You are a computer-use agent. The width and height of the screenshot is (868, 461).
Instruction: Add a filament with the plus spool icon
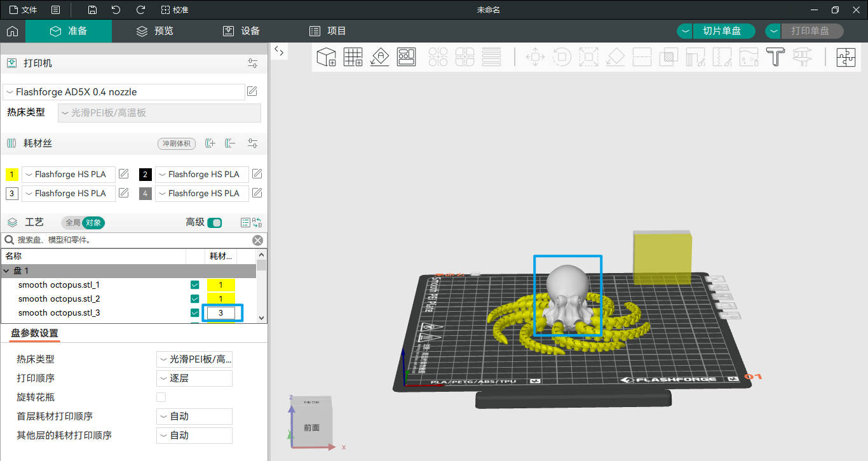(x=210, y=144)
